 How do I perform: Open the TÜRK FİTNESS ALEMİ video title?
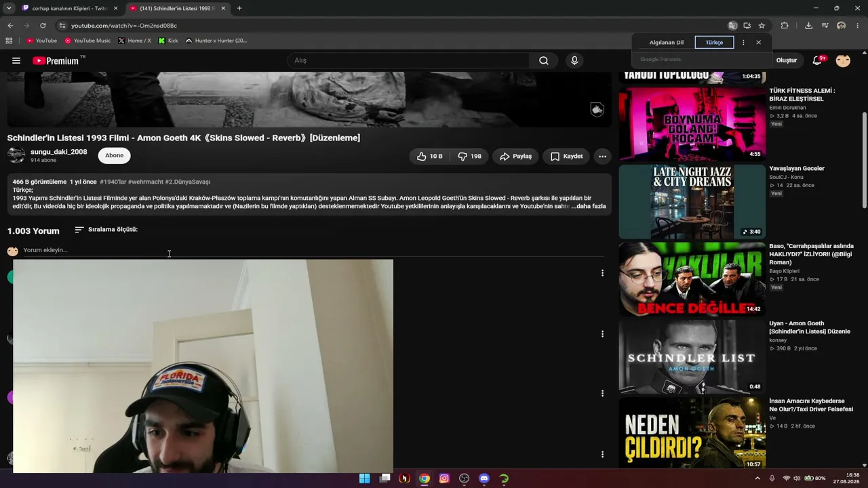[802, 94]
